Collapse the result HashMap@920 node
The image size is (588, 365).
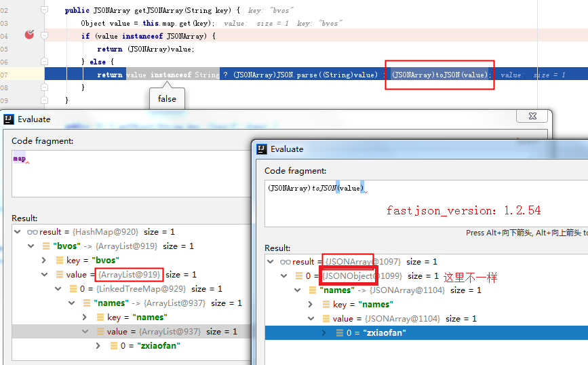[17, 232]
